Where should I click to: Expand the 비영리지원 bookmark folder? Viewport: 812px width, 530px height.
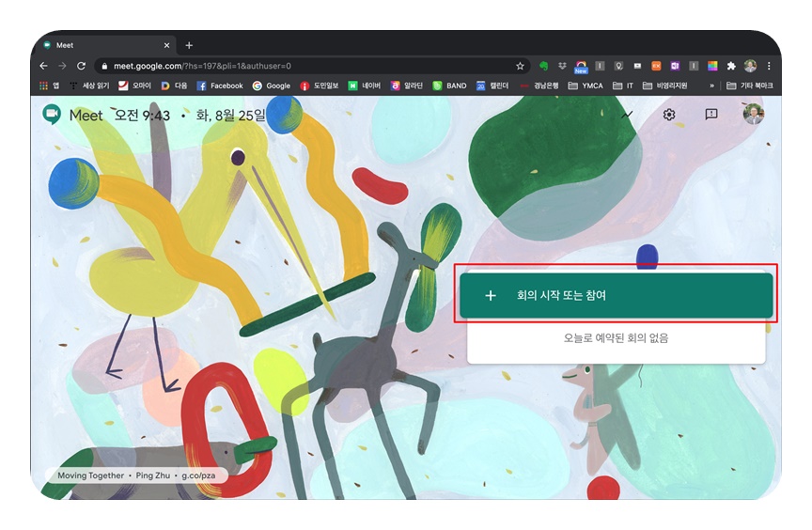pos(665,86)
